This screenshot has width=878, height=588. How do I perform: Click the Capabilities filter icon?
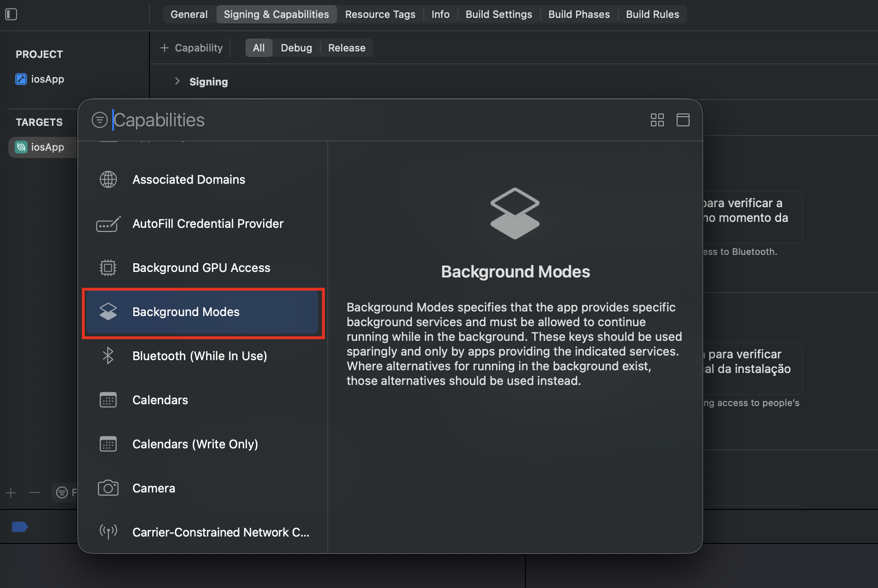click(99, 120)
